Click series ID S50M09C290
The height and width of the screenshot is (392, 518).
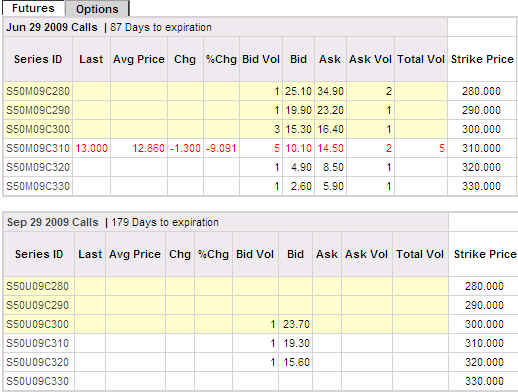point(38,110)
